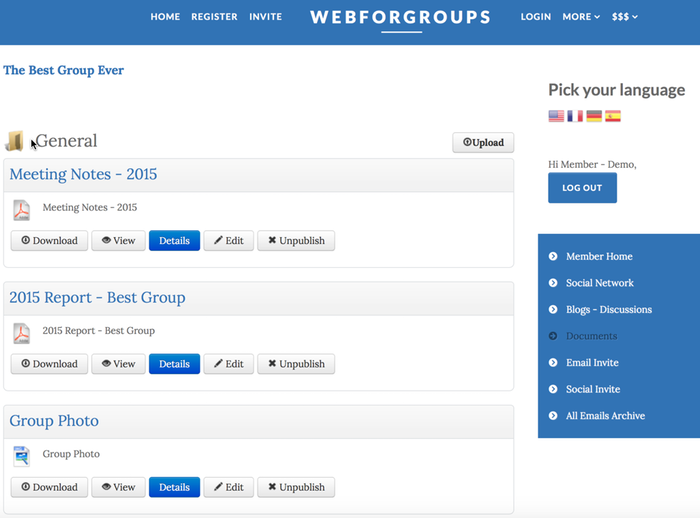Click arrow icon beside Member Home

coord(553,256)
